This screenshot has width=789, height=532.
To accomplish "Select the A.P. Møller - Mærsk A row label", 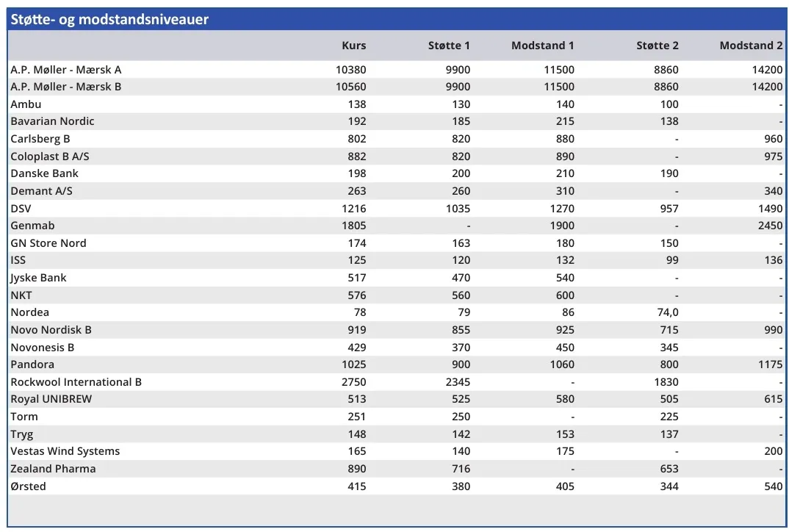I will coord(66,70).
